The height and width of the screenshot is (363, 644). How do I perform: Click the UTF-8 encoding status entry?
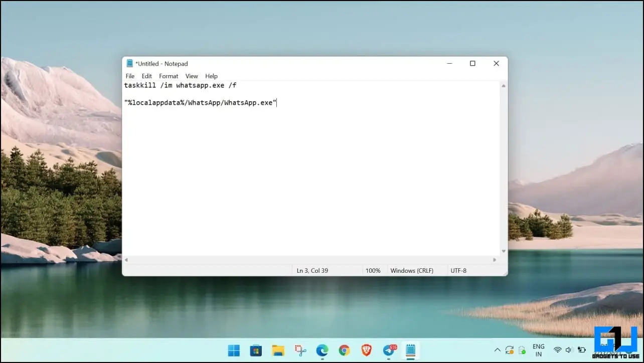(458, 271)
